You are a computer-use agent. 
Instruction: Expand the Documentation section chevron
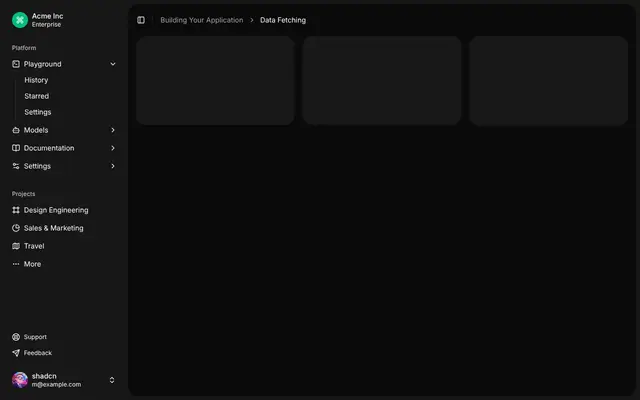coord(113,148)
